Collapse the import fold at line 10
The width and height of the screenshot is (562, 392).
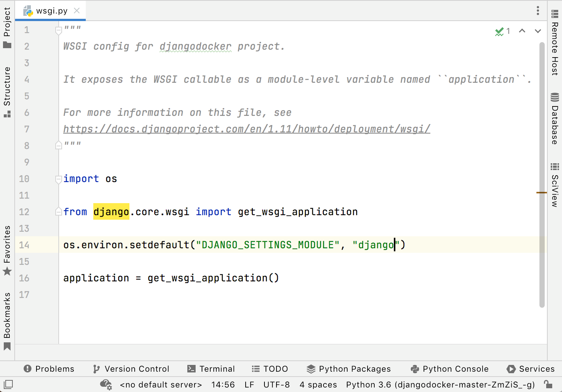coord(59,179)
